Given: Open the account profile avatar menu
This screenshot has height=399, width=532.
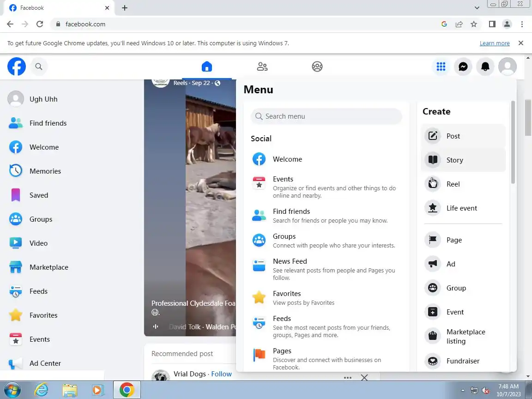Looking at the screenshot, I should click(507, 66).
